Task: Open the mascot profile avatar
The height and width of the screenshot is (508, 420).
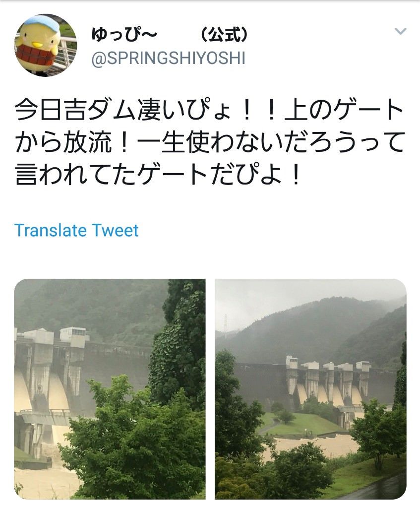Action: click(46, 45)
